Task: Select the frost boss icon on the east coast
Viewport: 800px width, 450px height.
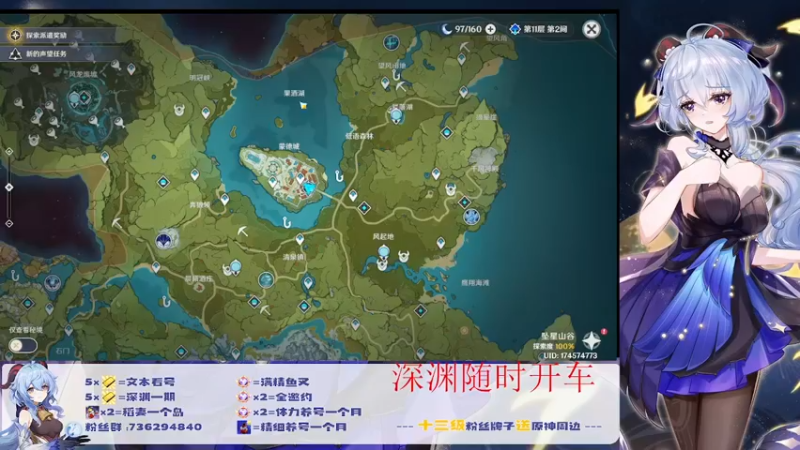Action: click(471, 216)
